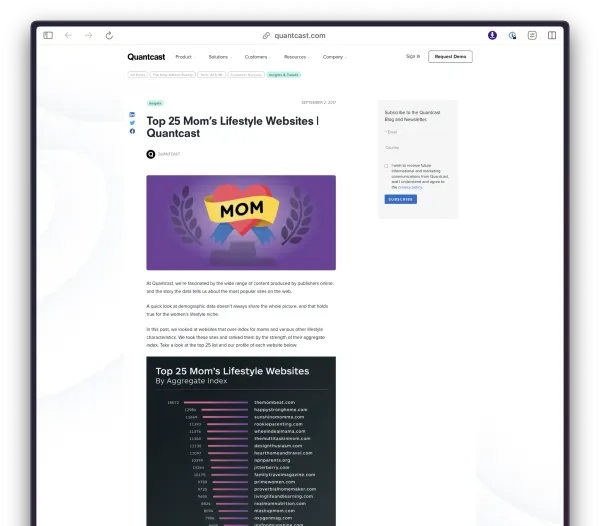Expand the Company navigation menu
Image resolution: width=600 pixels, height=526 pixels.
pos(334,57)
